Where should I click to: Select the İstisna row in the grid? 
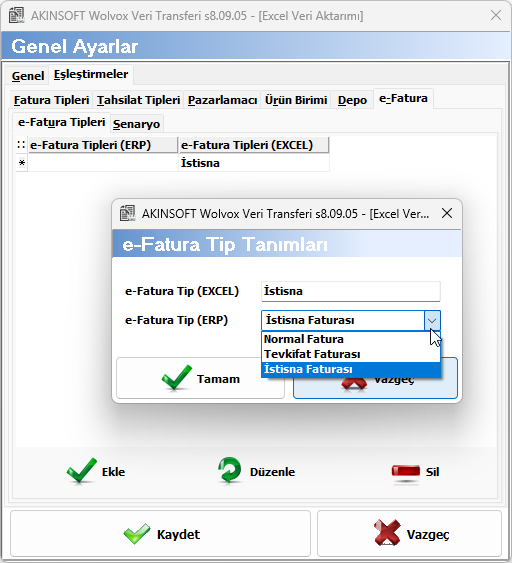click(x=172, y=163)
